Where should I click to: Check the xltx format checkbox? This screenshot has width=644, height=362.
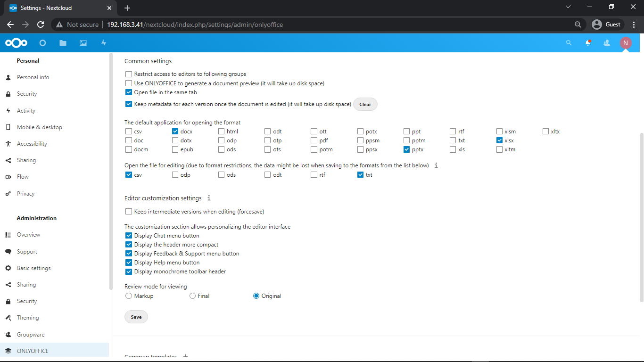pyautogui.click(x=546, y=132)
